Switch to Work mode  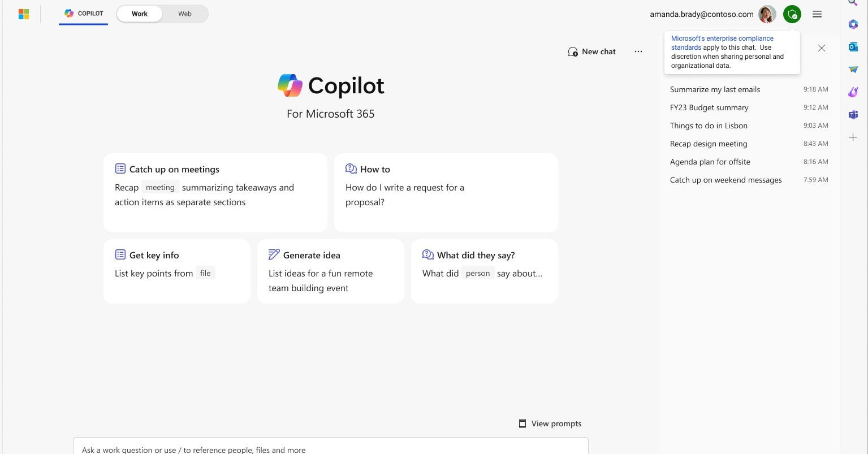coord(139,14)
